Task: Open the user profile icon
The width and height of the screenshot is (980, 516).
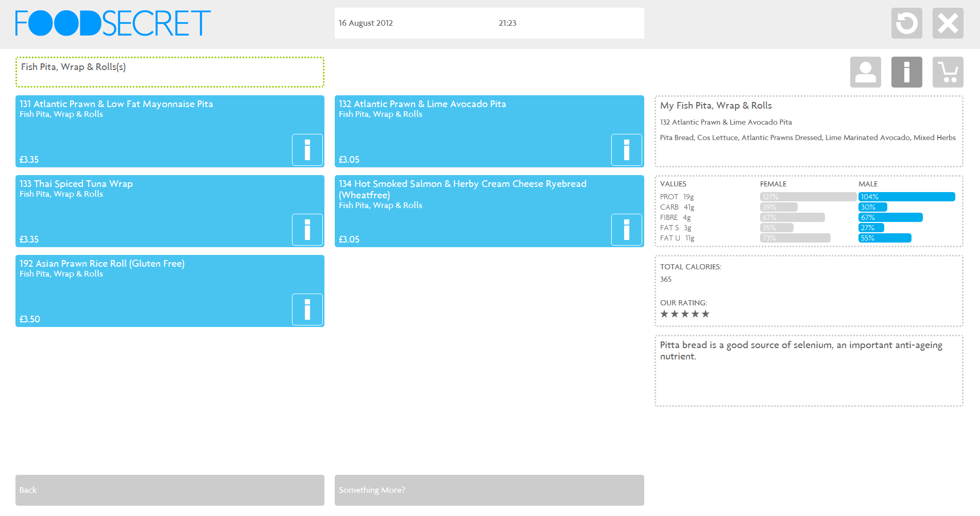Action: 865,72
